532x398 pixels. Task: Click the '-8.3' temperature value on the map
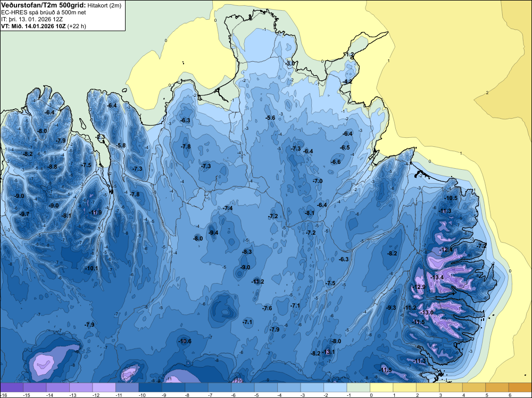[247, 252]
